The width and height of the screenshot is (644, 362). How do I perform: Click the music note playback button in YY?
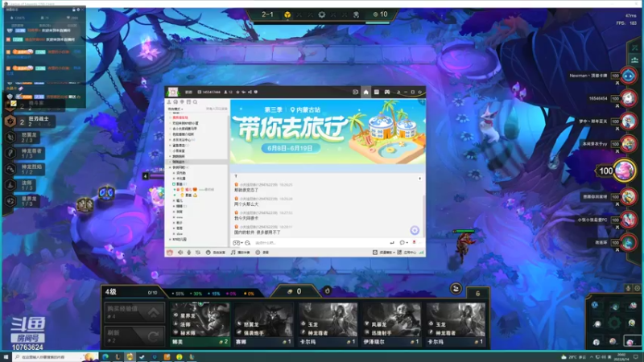point(240,253)
